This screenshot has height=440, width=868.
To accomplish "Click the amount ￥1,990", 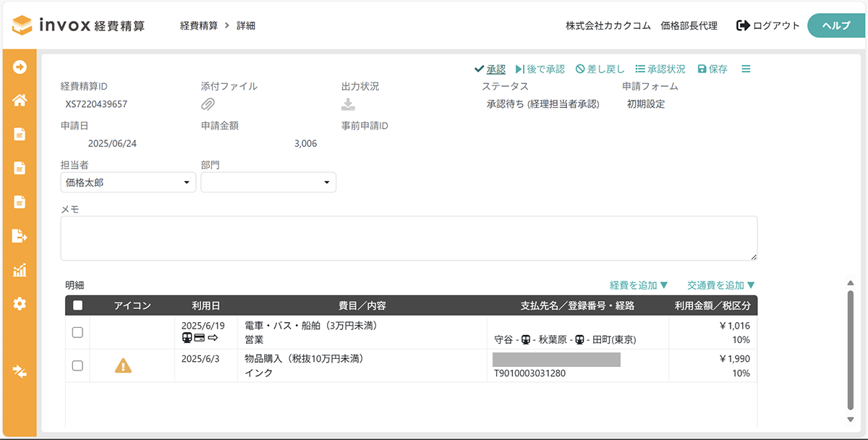I will 735,359.
